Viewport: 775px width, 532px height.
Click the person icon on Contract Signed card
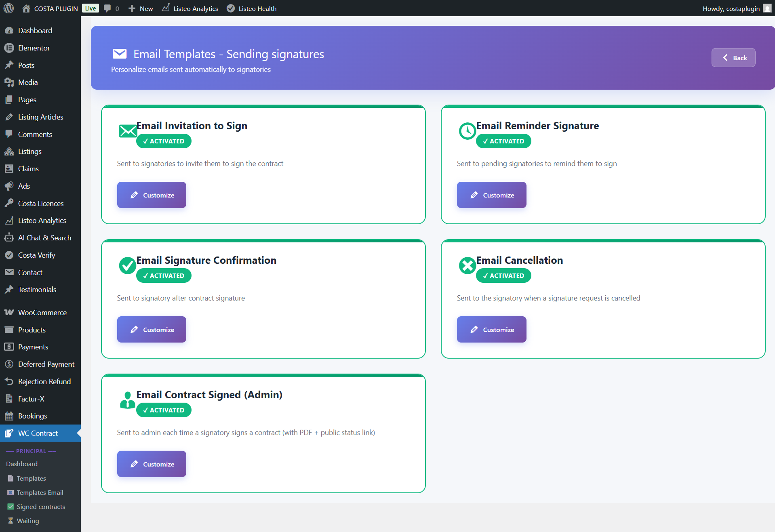tap(127, 400)
